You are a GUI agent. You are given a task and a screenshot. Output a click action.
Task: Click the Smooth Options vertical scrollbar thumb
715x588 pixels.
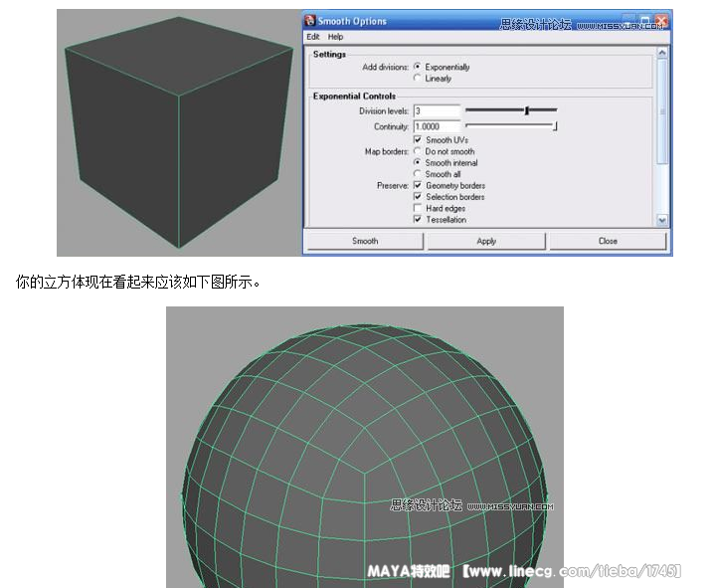pos(662,110)
